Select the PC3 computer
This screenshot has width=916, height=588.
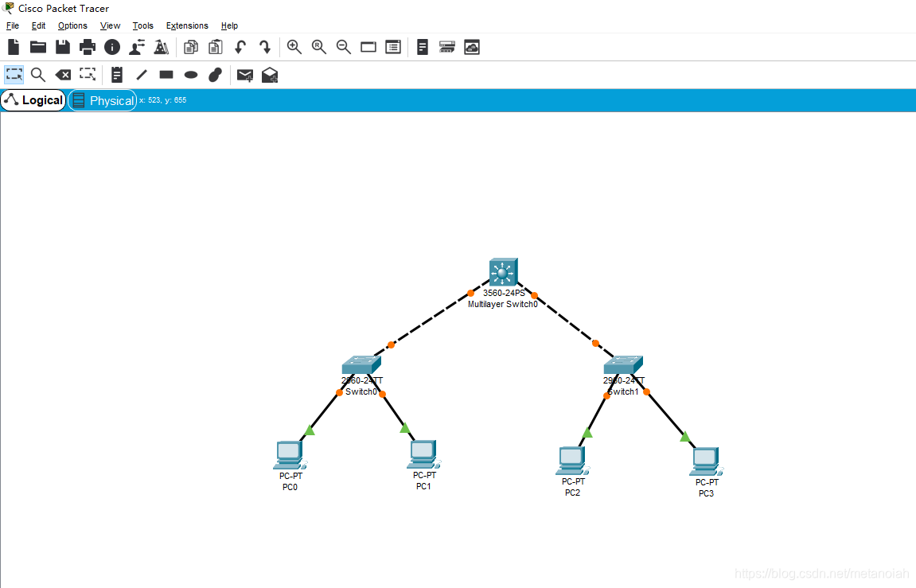pos(706,461)
